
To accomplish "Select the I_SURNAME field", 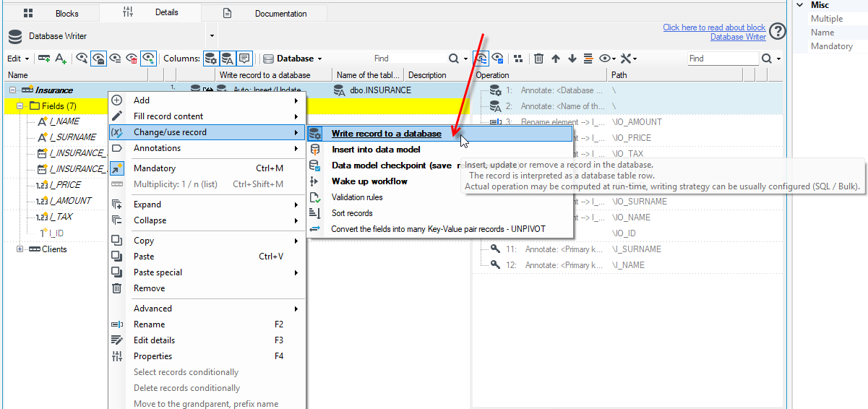I will coord(72,137).
